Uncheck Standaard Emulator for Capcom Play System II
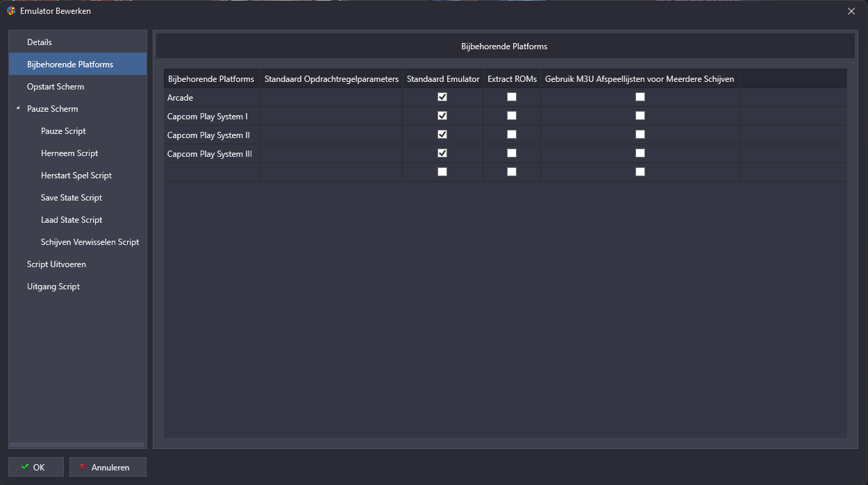The width and height of the screenshot is (868, 485). pos(442,135)
